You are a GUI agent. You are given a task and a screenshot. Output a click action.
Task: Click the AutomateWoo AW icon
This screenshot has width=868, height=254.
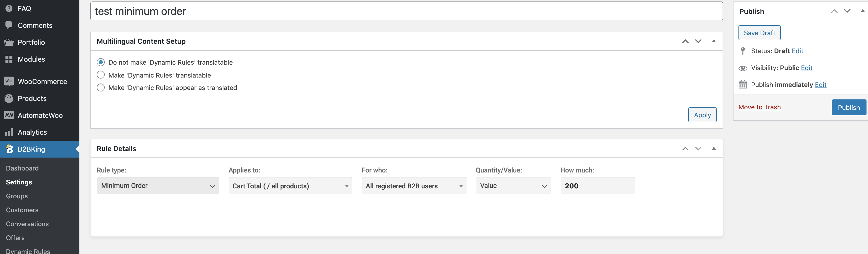pyautogui.click(x=9, y=115)
